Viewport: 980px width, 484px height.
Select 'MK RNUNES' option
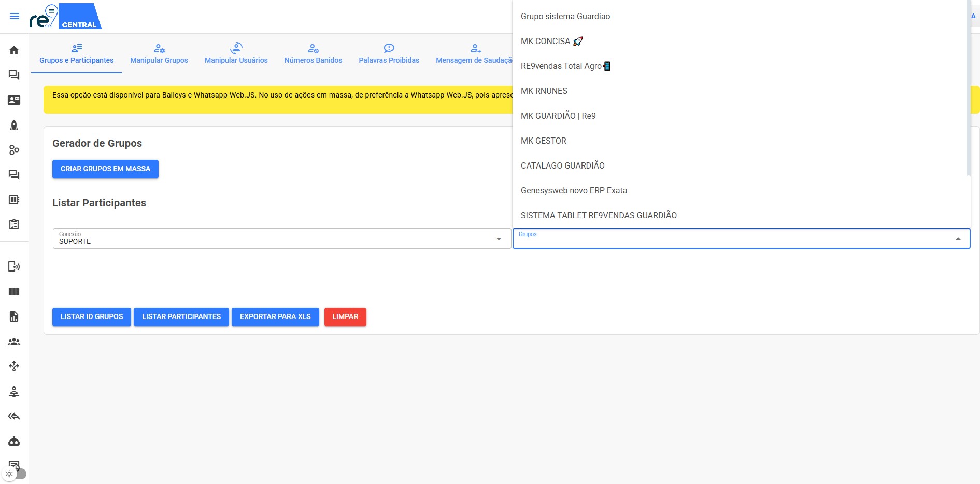(x=740, y=91)
